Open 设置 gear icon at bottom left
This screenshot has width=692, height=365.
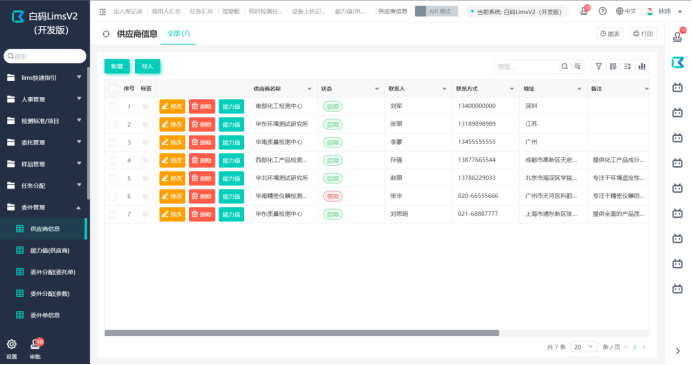click(11, 344)
